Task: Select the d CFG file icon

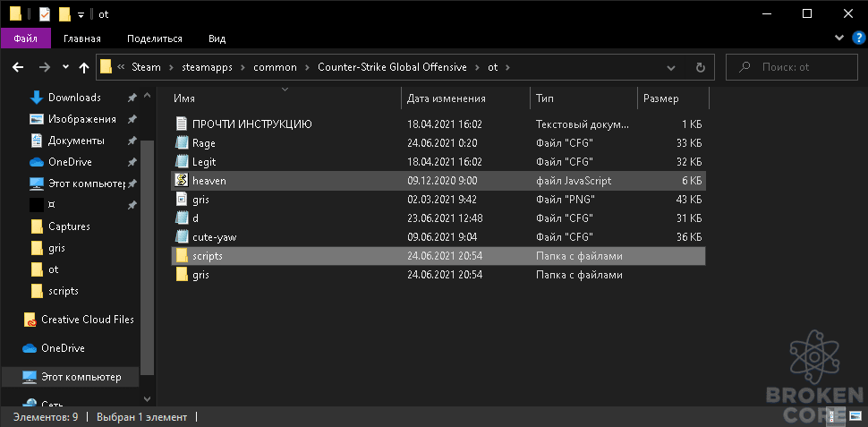Action: coord(182,218)
